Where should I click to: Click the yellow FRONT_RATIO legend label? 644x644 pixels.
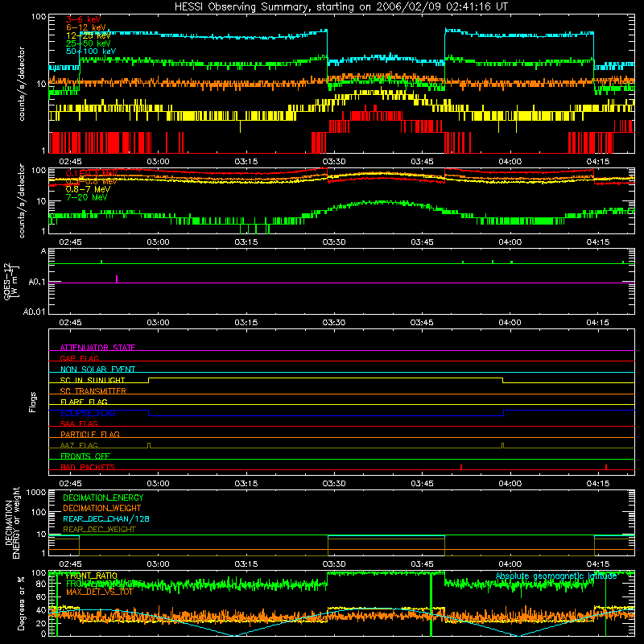92,576
